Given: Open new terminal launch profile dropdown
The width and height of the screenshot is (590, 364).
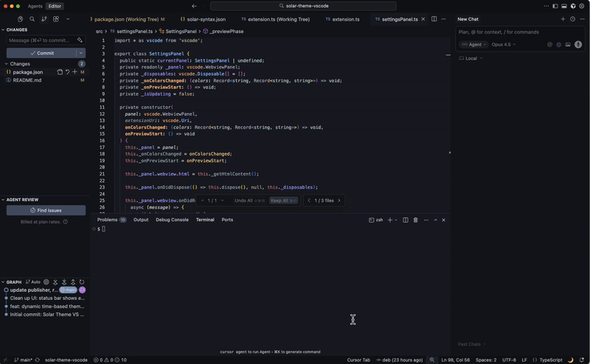Looking at the screenshot, I should click(x=396, y=220).
